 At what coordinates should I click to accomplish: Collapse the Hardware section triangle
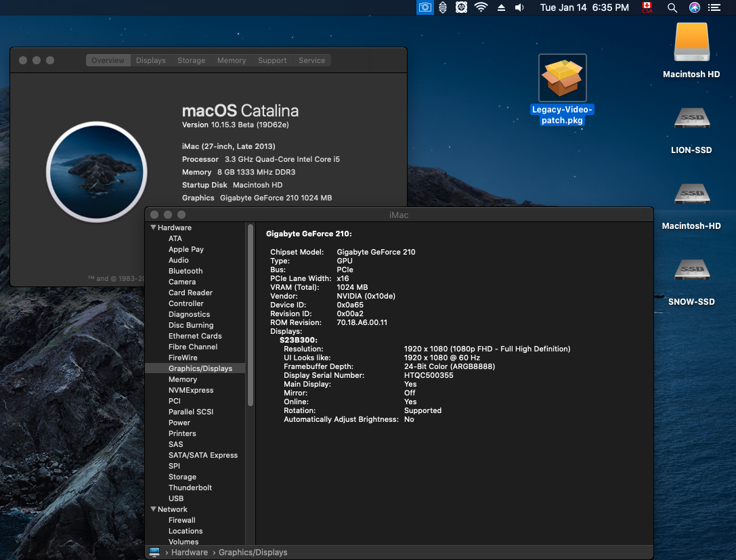tap(153, 228)
